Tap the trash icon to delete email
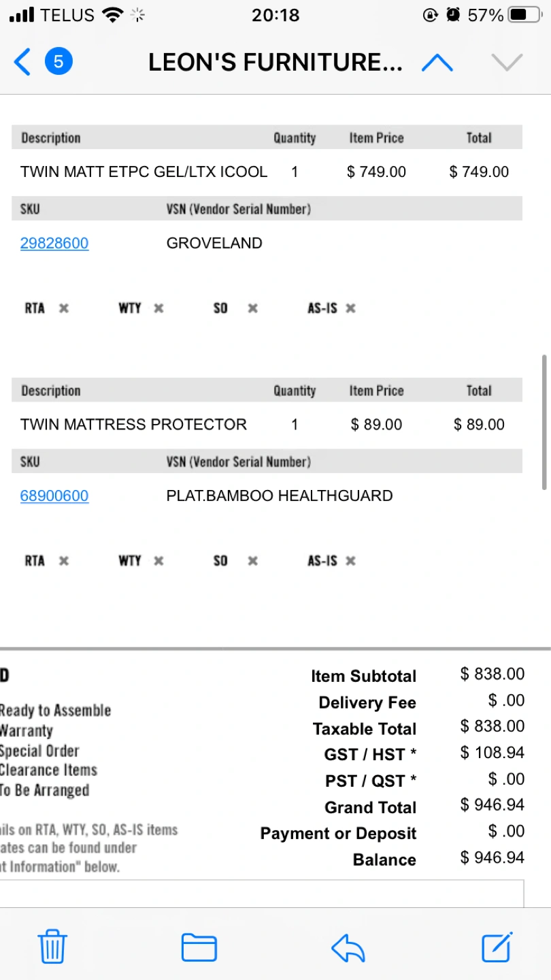Image resolution: width=551 pixels, height=980 pixels. tap(52, 947)
